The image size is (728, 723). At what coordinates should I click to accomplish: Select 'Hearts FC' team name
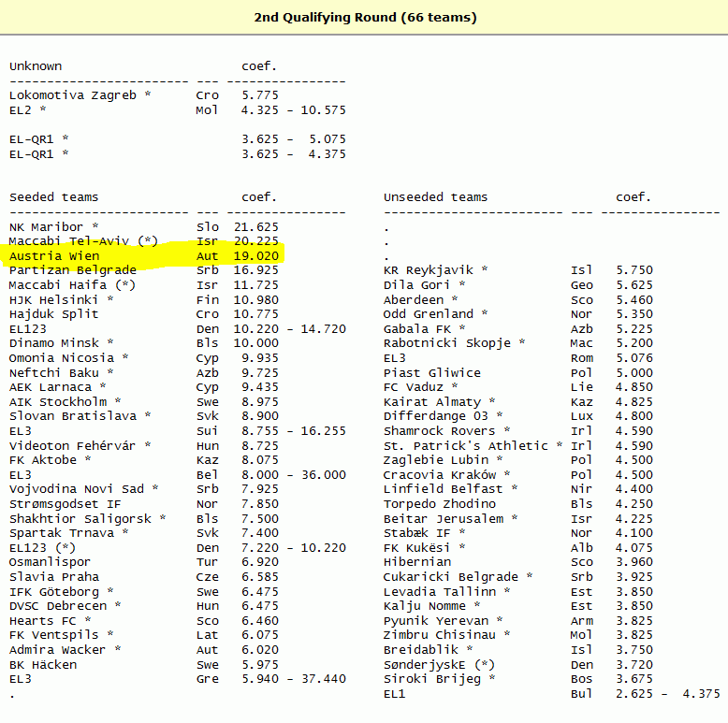pos(43,621)
